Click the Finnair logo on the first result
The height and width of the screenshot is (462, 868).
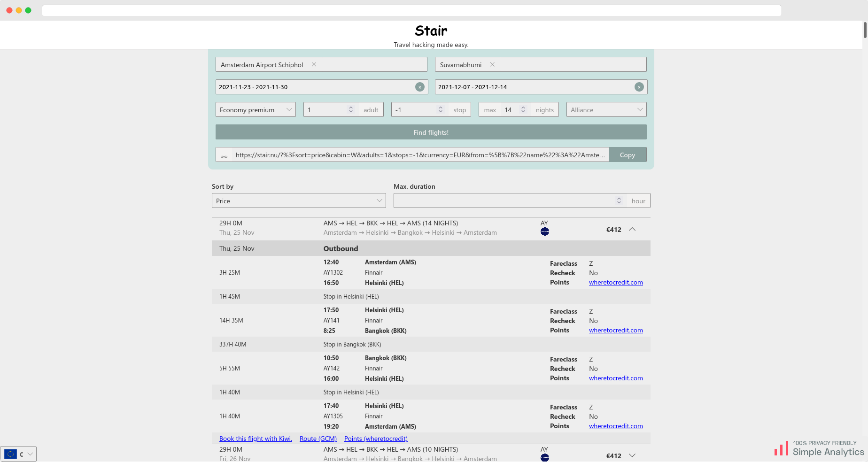point(545,231)
